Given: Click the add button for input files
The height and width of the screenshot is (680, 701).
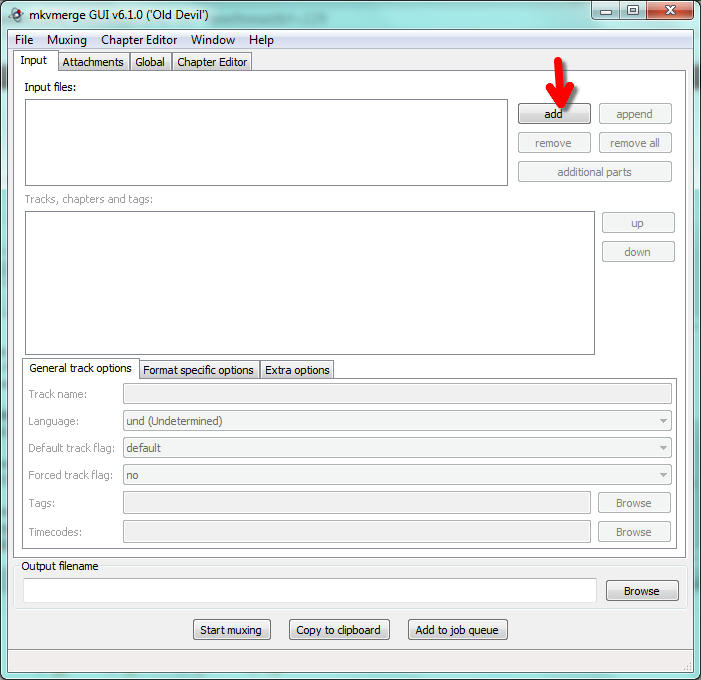Looking at the screenshot, I should point(554,114).
